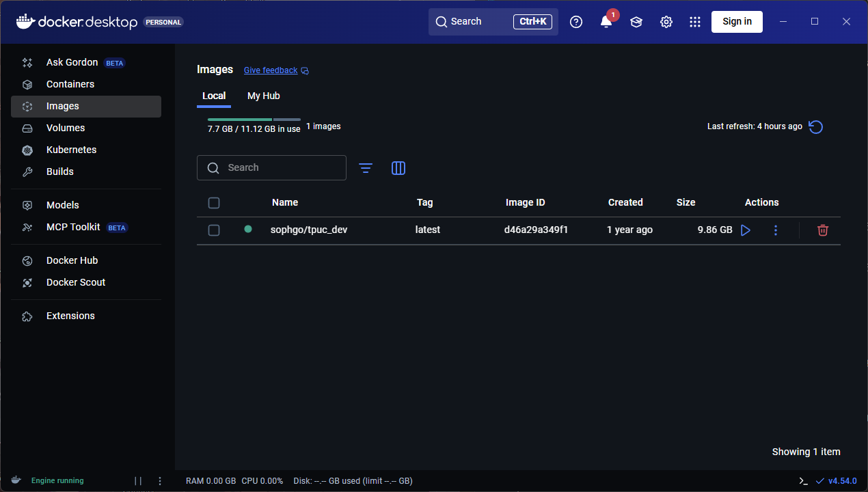
Task: Open Docker Scout in sidebar
Action: (x=86, y=282)
